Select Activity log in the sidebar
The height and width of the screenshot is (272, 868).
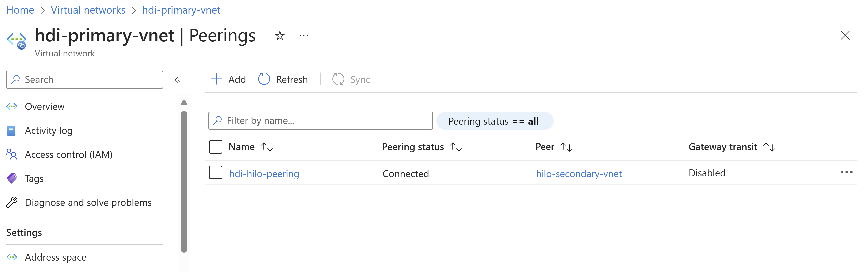49,130
